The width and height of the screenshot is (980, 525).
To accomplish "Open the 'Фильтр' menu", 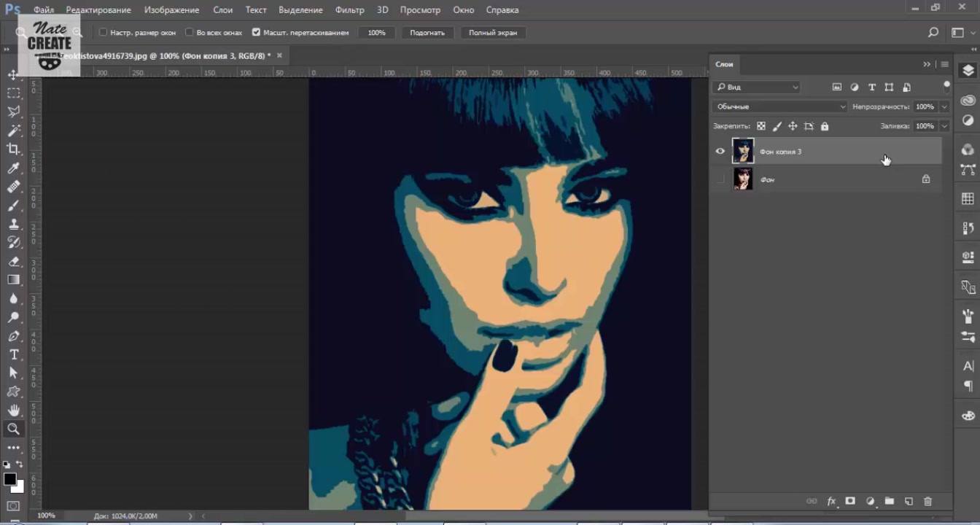I will tap(350, 10).
